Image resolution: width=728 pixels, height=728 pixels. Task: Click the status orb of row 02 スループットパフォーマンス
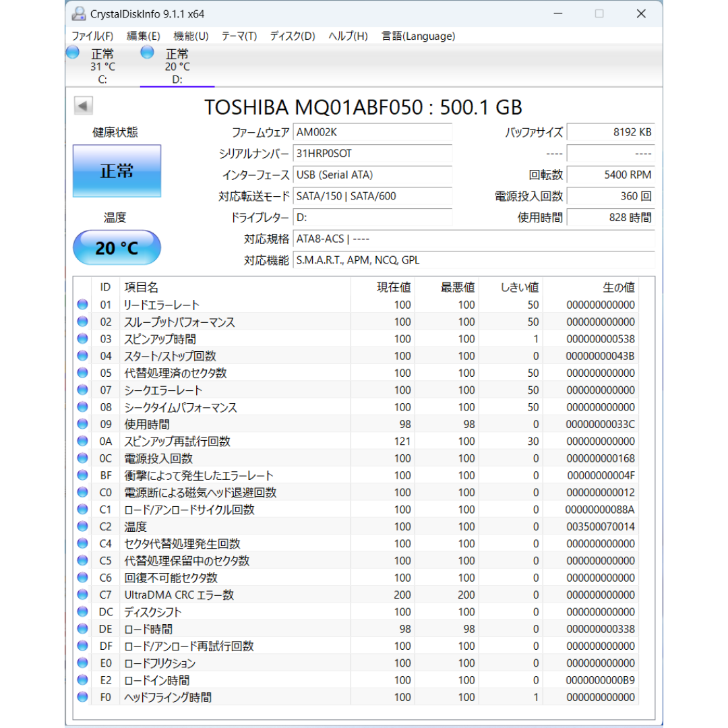[x=83, y=322]
